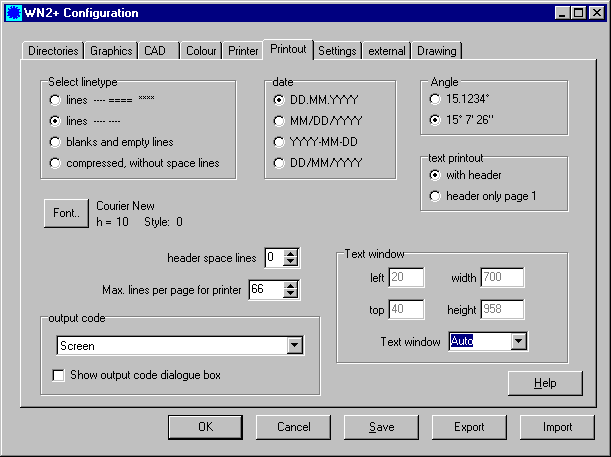
Task: Choose header only page 1 option
Action: coord(435,196)
